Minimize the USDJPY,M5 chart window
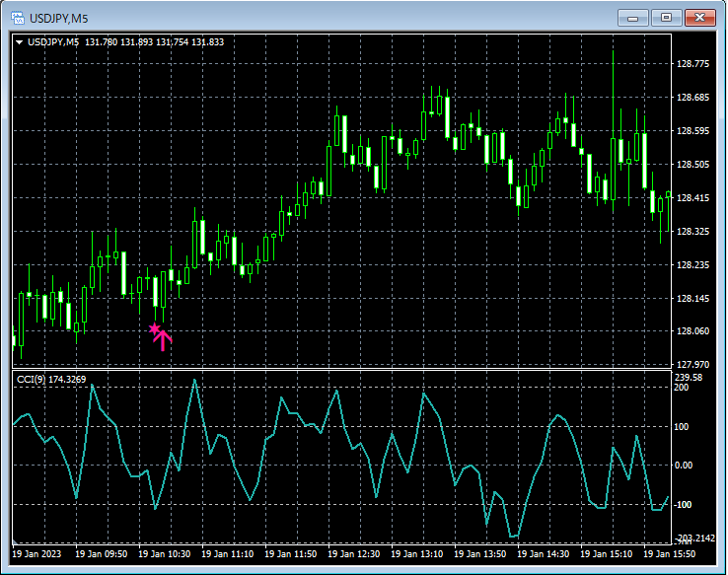Screen dimensions: 728x575 click(x=633, y=18)
